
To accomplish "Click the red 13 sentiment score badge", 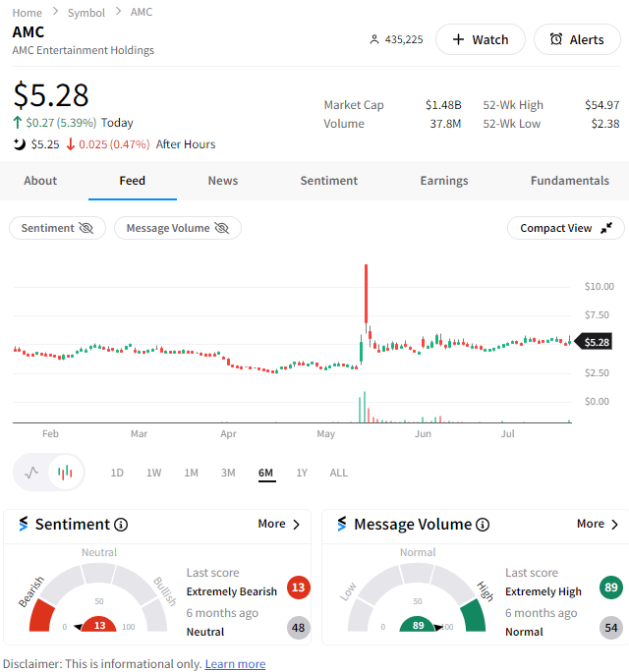I will 299,588.
